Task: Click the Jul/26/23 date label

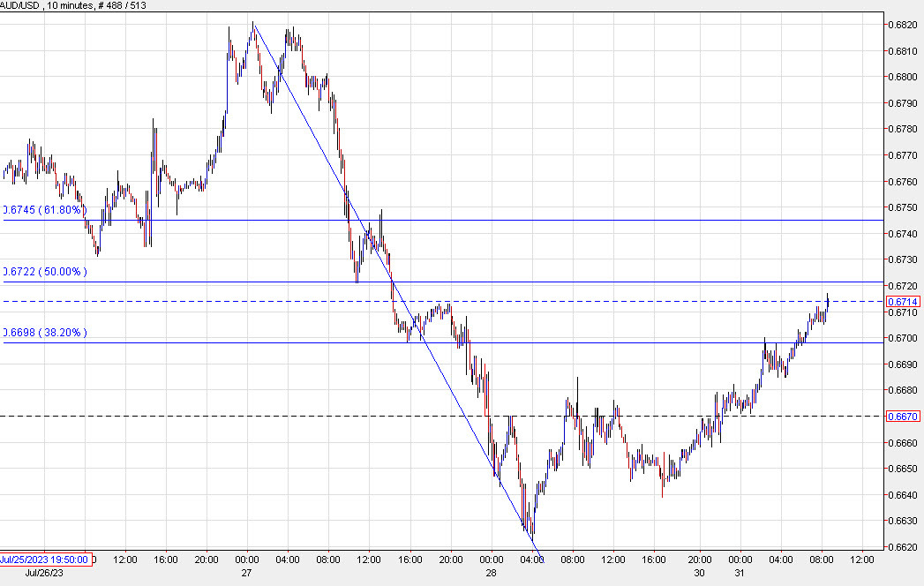Action: tap(41, 574)
